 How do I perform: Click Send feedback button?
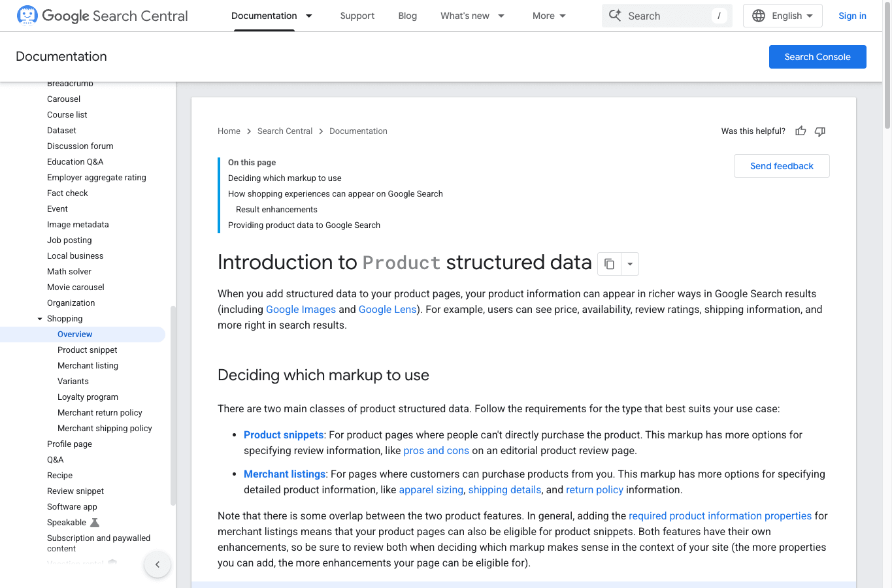pyautogui.click(x=782, y=166)
